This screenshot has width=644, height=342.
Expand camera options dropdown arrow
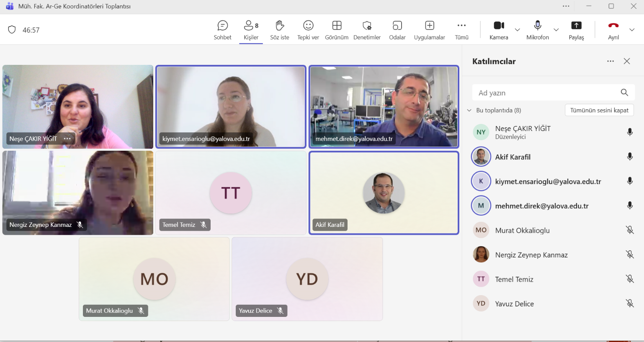coord(518,30)
